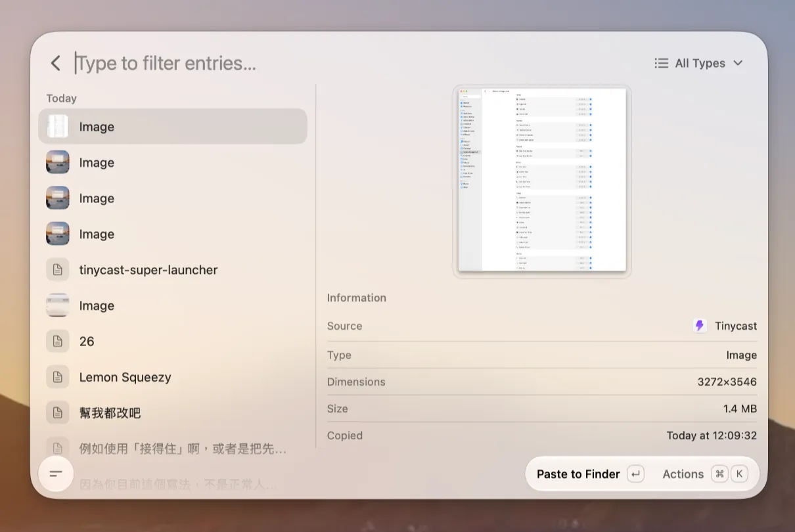The image size is (795, 532).
Task: Click the 'Today at 12:09:32' copied timestamp
Action: pos(712,435)
